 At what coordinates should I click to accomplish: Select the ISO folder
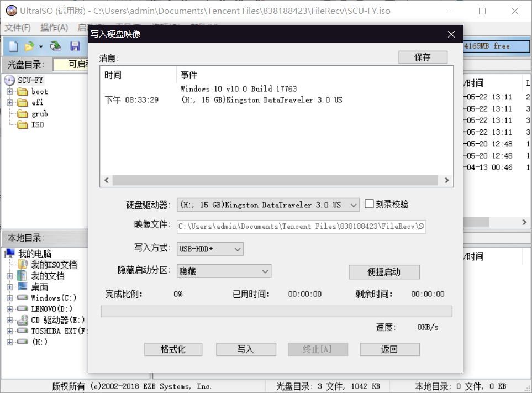click(30, 124)
